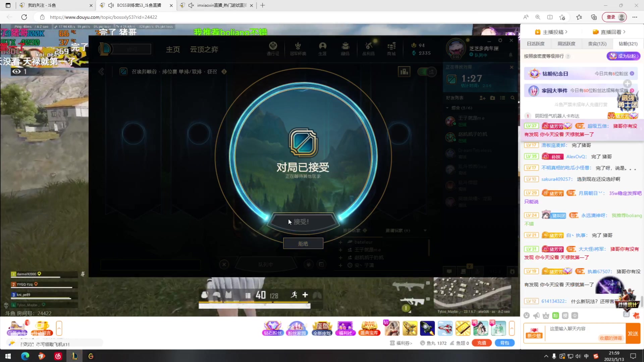The image size is (644, 362).
Task: Click the red splash record icon above send
Action: point(636,315)
